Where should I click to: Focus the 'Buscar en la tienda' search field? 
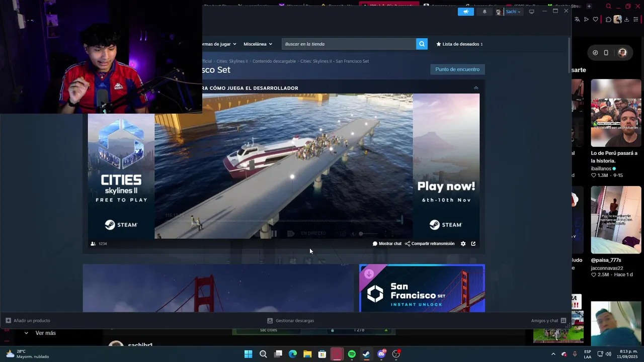pyautogui.click(x=349, y=44)
